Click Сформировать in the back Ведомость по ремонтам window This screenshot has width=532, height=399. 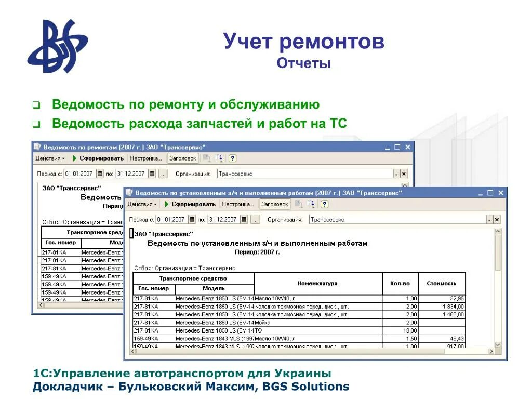click(x=98, y=158)
